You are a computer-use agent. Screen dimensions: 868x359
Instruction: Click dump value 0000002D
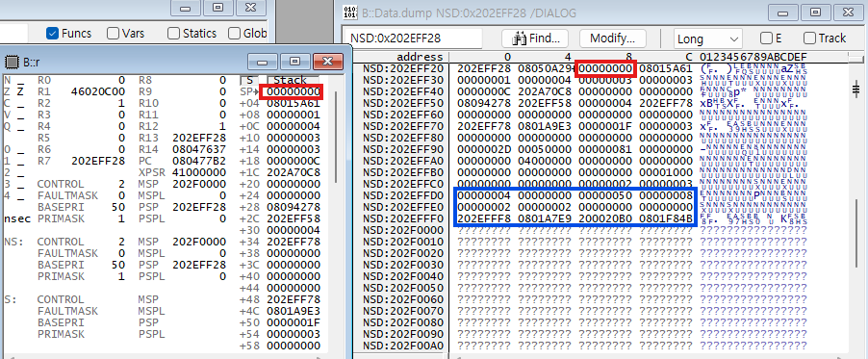484,149
